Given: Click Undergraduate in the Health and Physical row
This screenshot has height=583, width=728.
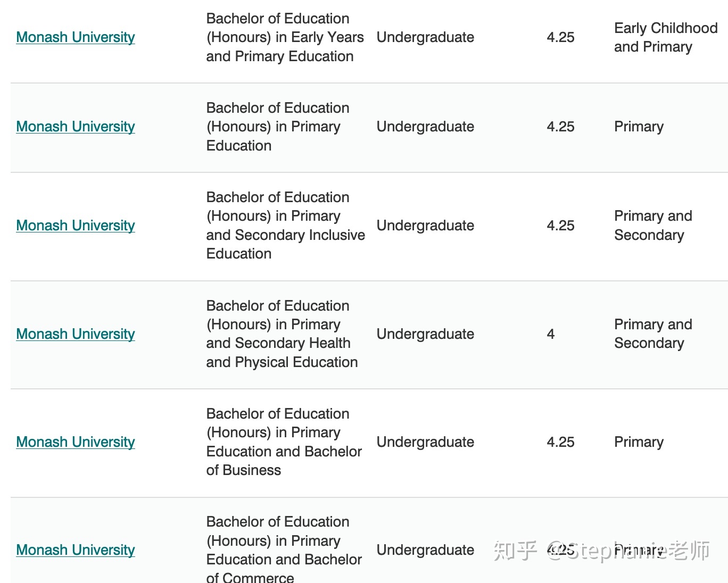Looking at the screenshot, I should [x=425, y=334].
